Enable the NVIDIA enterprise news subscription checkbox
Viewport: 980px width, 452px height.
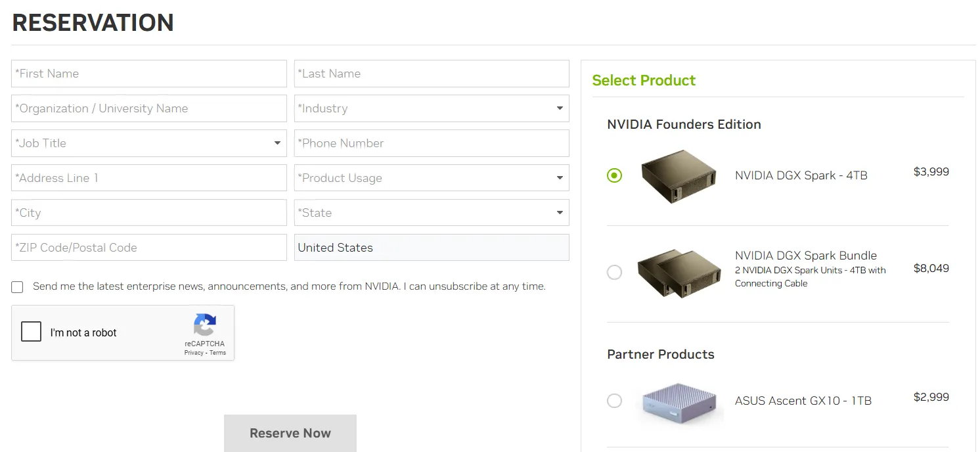pyautogui.click(x=16, y=286)
